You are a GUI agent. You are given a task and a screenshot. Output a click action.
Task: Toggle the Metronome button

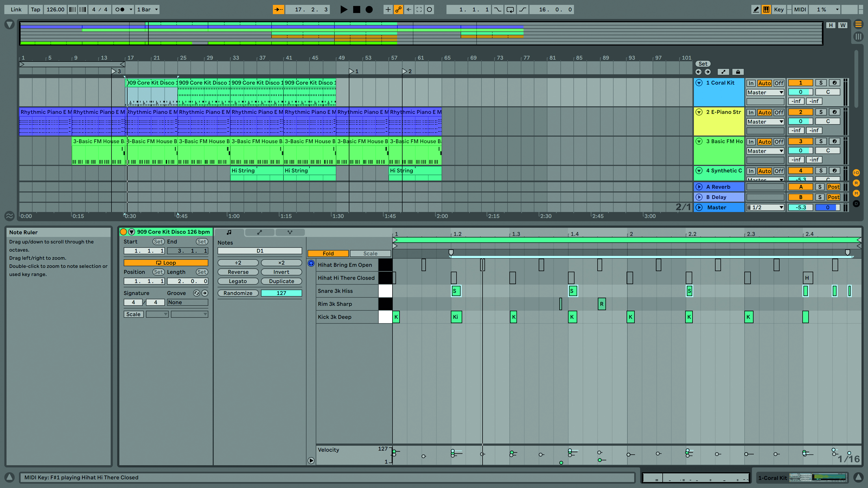(120, 9)
